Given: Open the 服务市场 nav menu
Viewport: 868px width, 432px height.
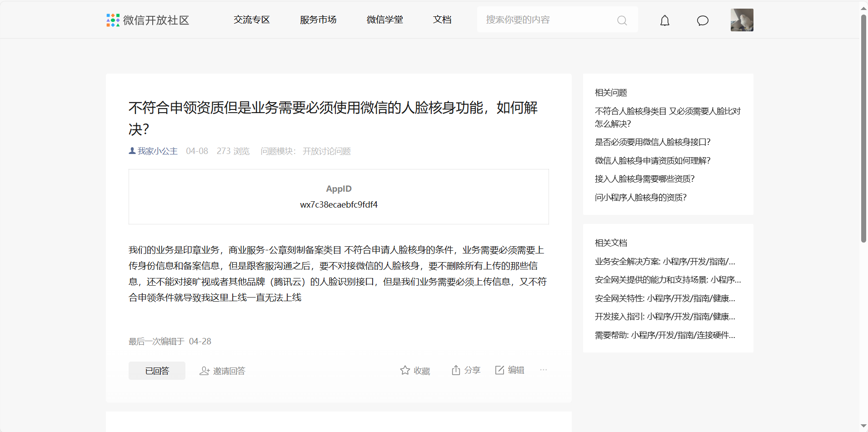Looking at the screenshot, I should click(x=318, y=20).
